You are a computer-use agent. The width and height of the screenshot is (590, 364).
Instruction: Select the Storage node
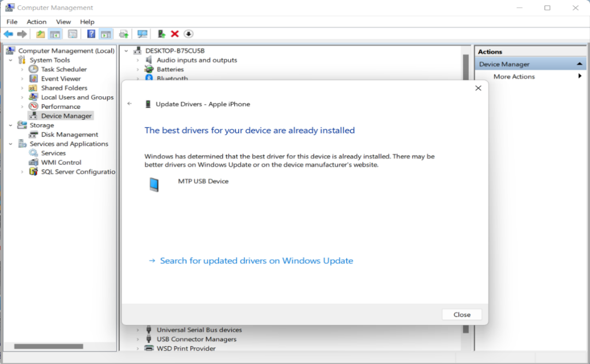42,125
